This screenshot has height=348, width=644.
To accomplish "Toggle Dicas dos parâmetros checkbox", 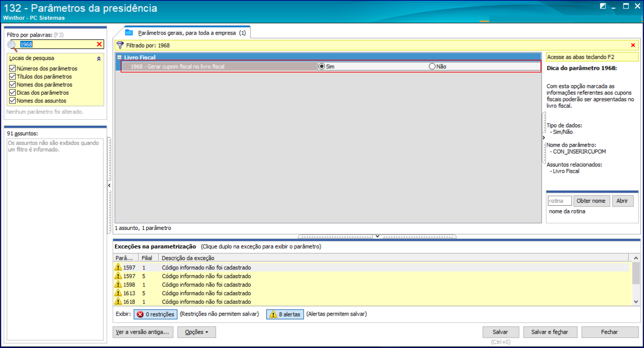I will [x=12, y=92].
